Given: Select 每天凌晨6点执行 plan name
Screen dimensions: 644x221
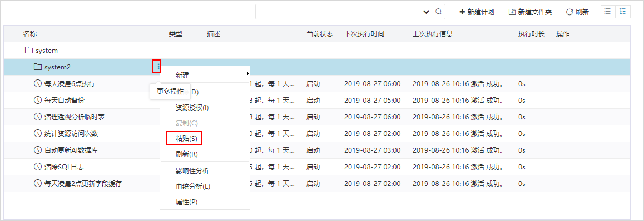Looking at the screenshot, I should [x=70, y=84].
